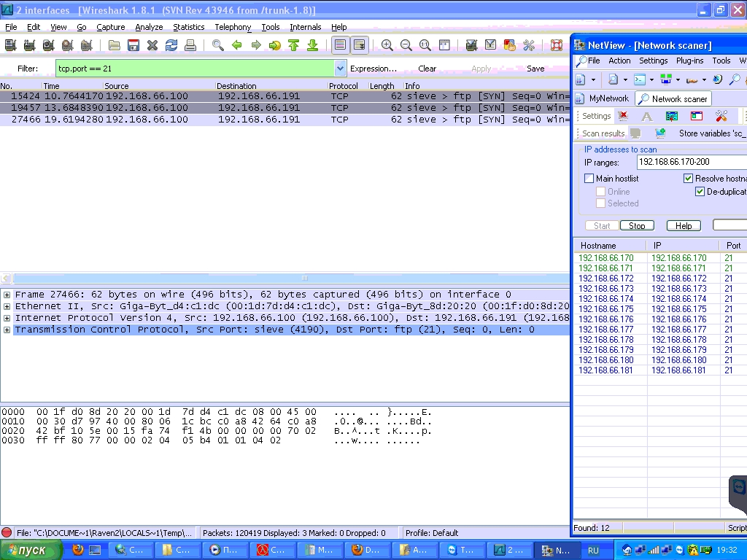
Task: Click the Windows Start button
Action: 31,550
